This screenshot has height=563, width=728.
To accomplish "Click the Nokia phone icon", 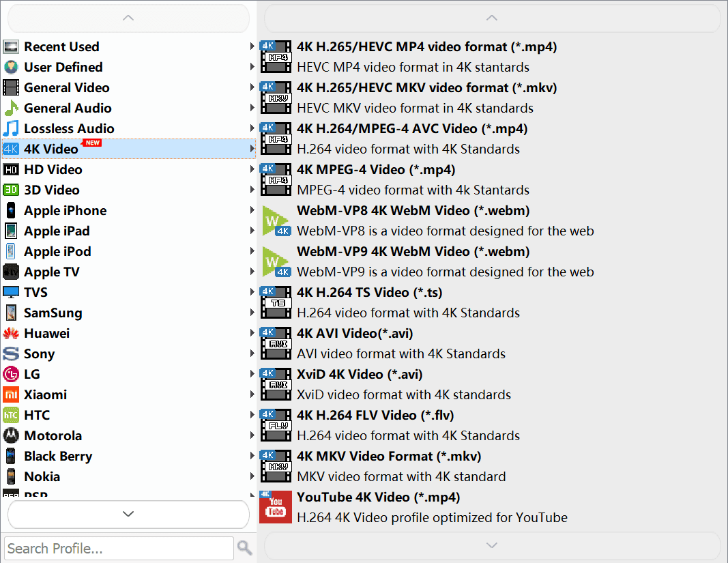I will 11,476.
